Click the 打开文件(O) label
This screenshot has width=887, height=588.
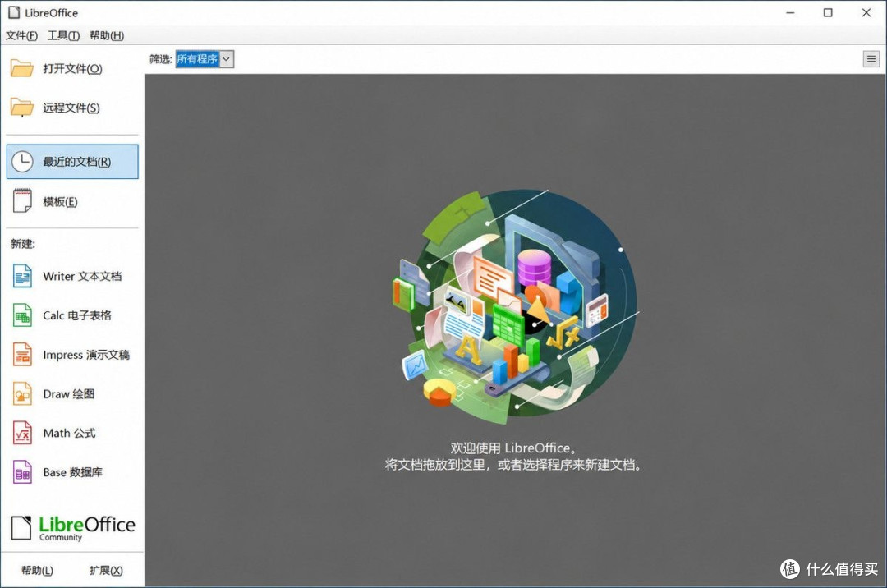pyautogui.click(x=72, y=68)
